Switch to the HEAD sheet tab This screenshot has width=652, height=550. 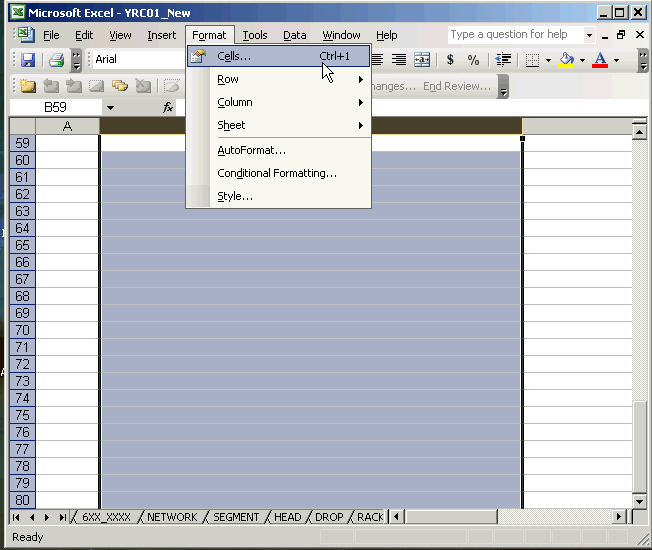(x=288, y=517)
